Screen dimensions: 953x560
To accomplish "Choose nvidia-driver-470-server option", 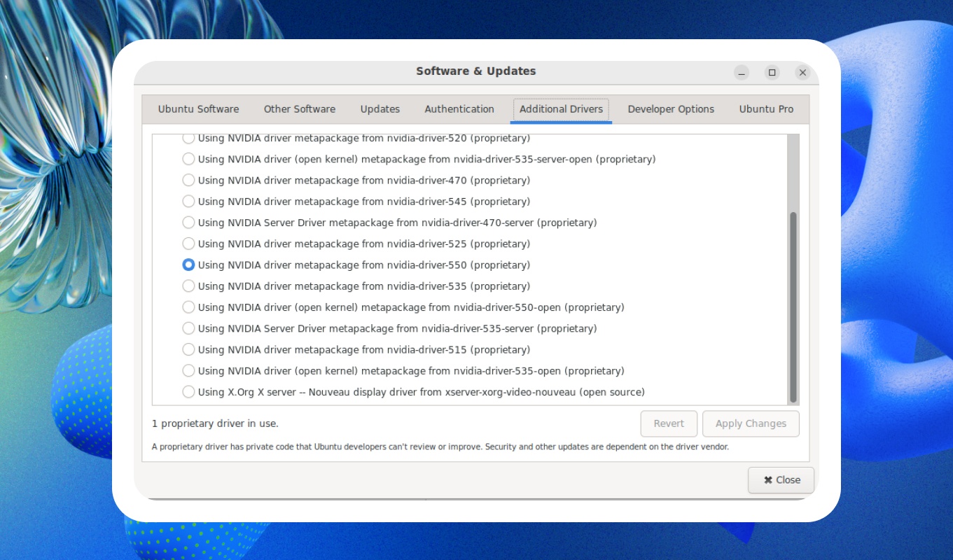I will pos(188,223).
